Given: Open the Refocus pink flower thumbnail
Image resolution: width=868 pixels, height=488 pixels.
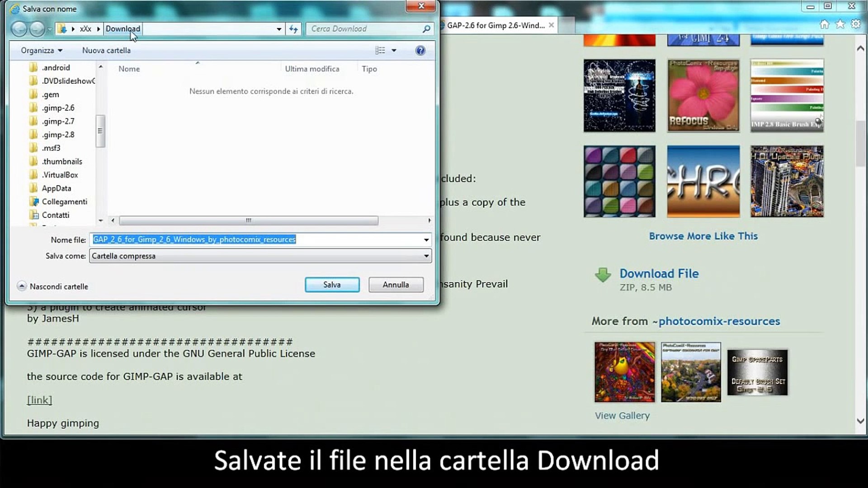Looking at the screenshot, I should (x=703, y=95).
